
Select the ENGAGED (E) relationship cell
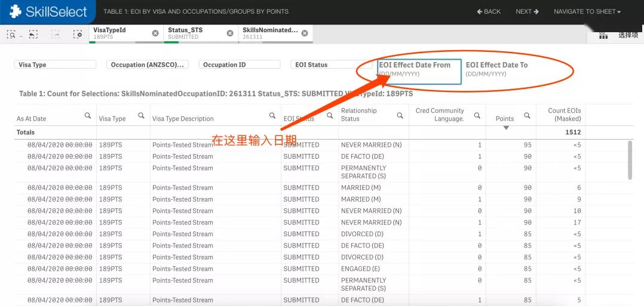pyautogui.click(x=360, y=268)
